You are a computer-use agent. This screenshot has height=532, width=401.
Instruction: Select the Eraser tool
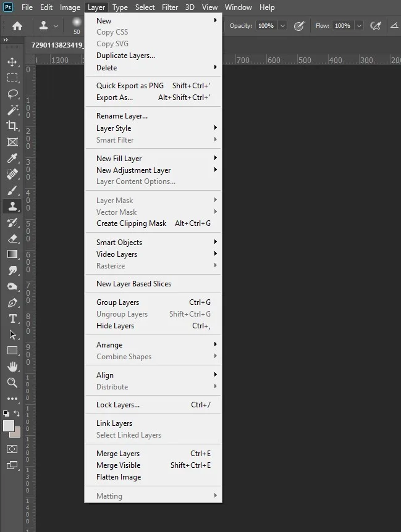point(12,238)
